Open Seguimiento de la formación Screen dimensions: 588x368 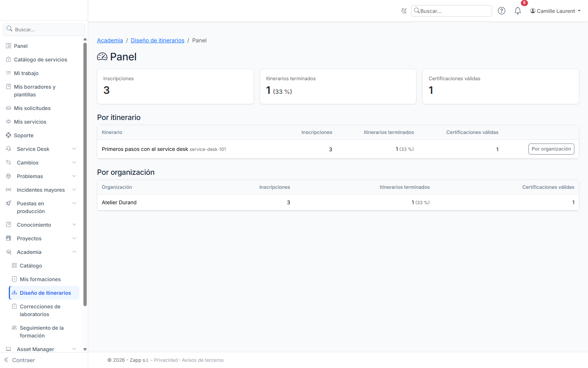click(x=44, y=332)
